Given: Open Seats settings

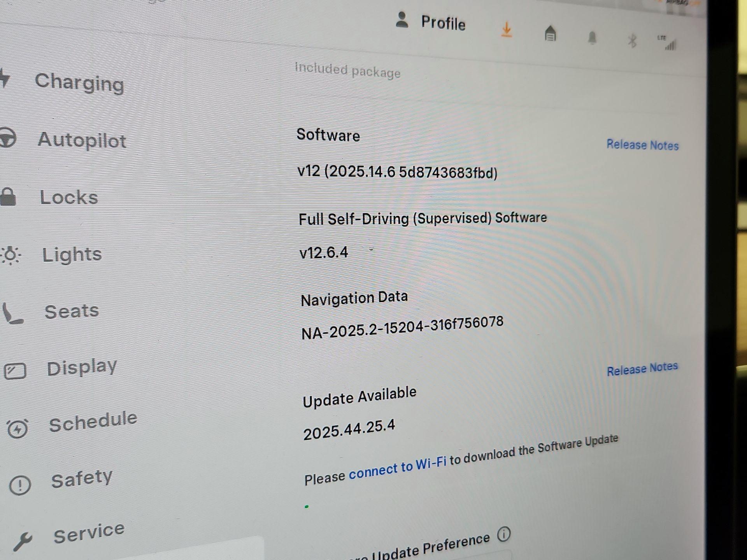Looking at the screenshot, I should click(x=72, y=311).
